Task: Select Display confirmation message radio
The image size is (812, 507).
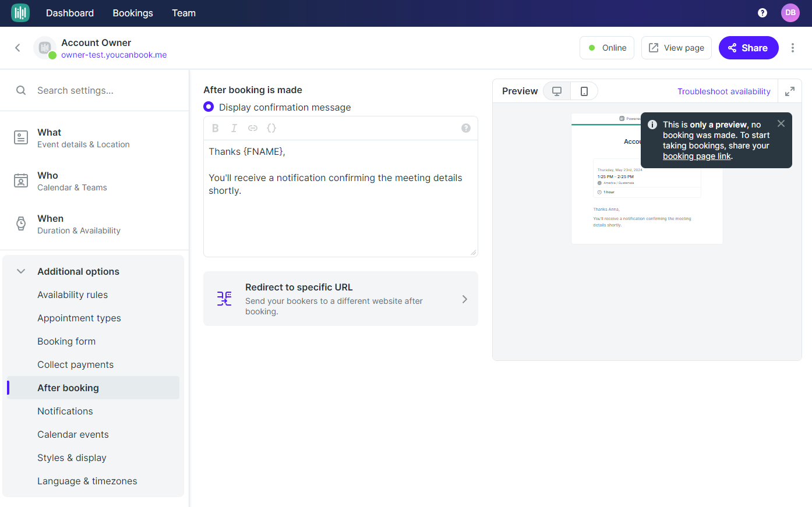Action: [209, 107]
